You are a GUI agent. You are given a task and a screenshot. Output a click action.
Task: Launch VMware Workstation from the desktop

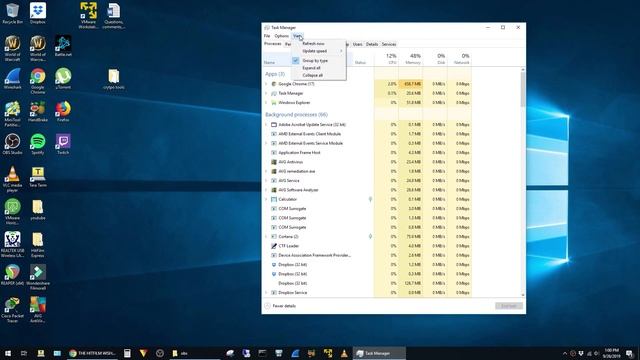[x=89, y=16]
